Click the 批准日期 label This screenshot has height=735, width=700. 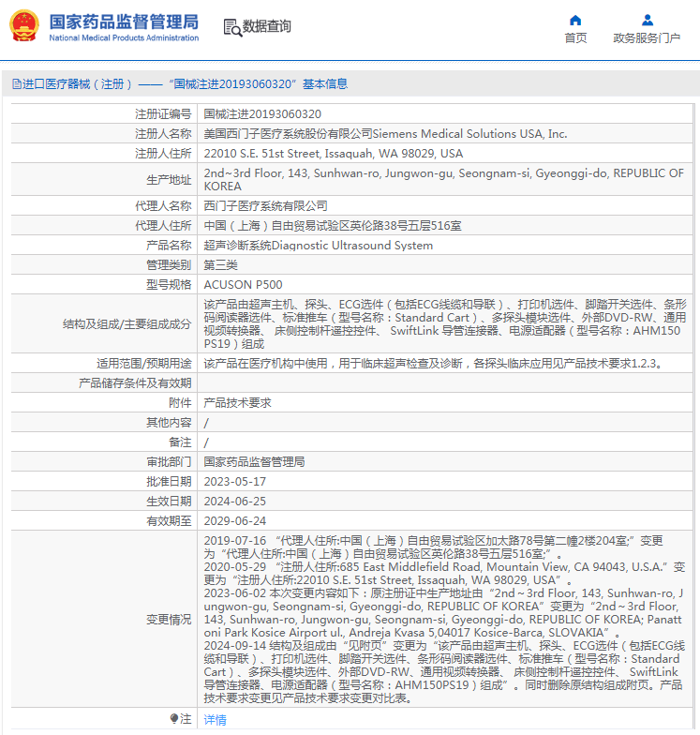pos(169,482)
